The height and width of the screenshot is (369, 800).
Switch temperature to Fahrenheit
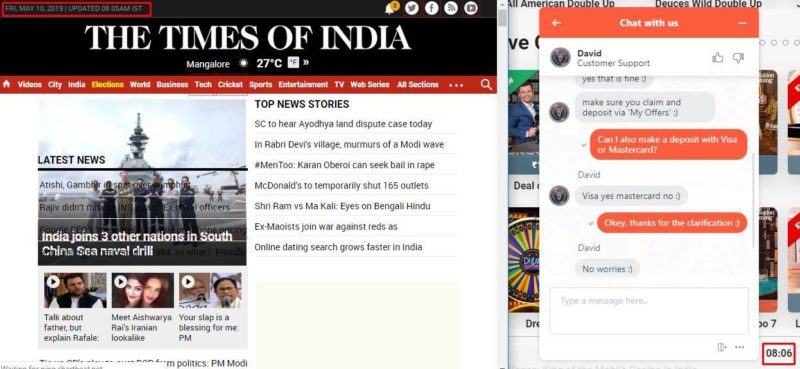click(293, 63)
